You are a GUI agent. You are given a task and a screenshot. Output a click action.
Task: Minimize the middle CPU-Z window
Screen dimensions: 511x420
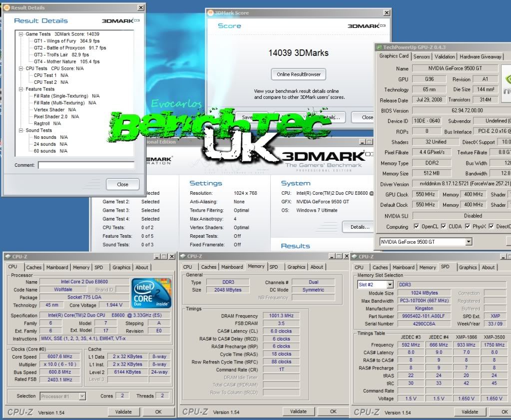332,256
